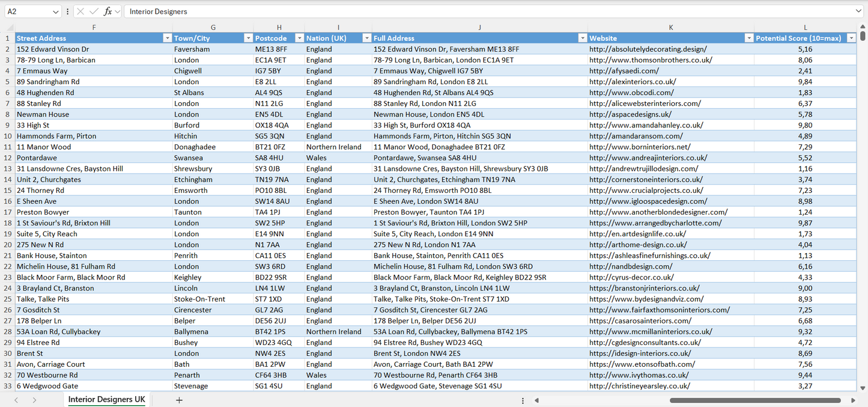This screenshot has width=868, height=407.
Task: Open the Potential Score filter dropdown
Action: pyautogui.click(x=851, y=38)
